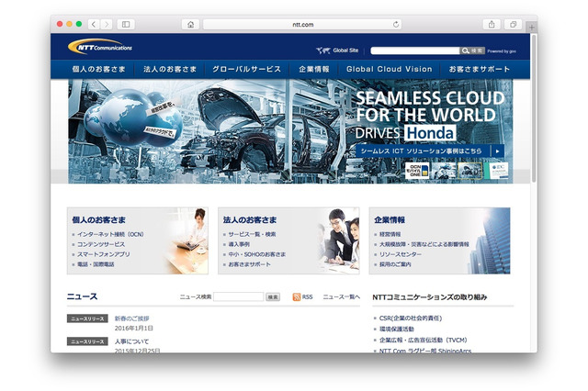Click the Honda hero banner image
This screenshot has width=588, height=391.
pyautogui.click(x=290, y=131)
